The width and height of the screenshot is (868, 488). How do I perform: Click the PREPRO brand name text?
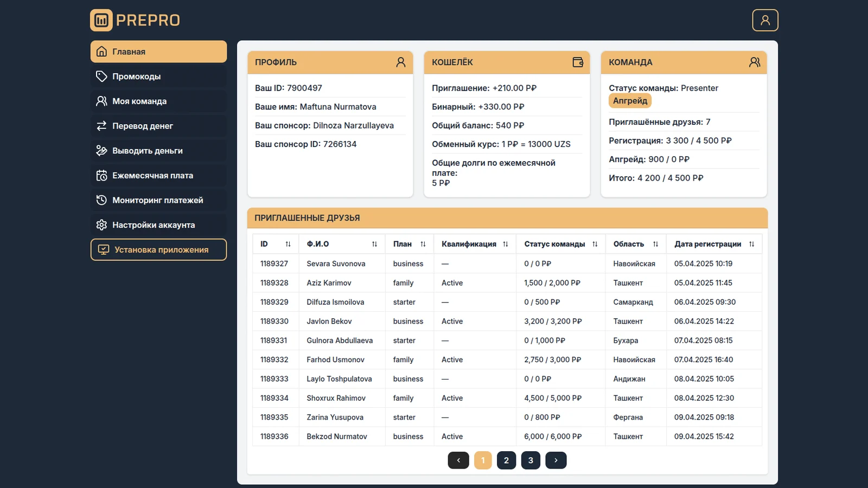[148, 21]
